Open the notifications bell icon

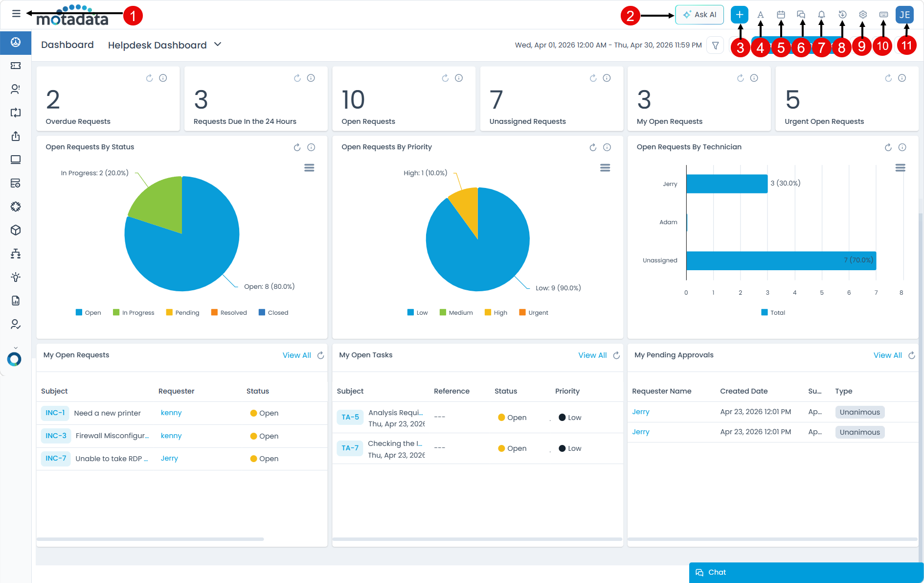pyautogui.click(x=821, y=15)
